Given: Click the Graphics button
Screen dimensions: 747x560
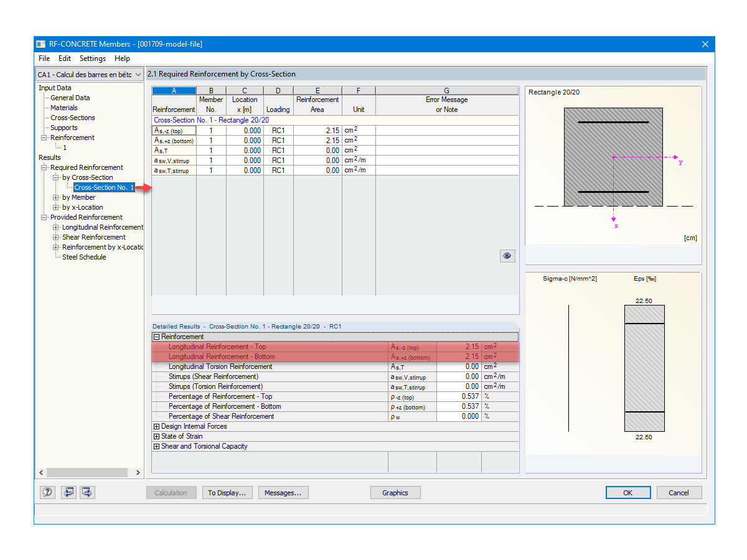Looking at the screenshot, I should pyautogui.click(x=395, y=492).
